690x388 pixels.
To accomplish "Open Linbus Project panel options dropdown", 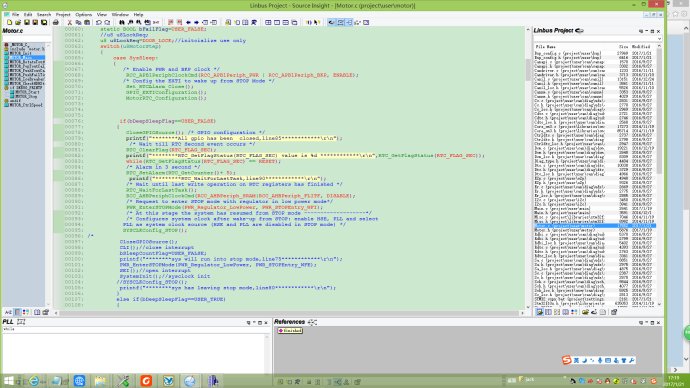I will click(641, 31).
